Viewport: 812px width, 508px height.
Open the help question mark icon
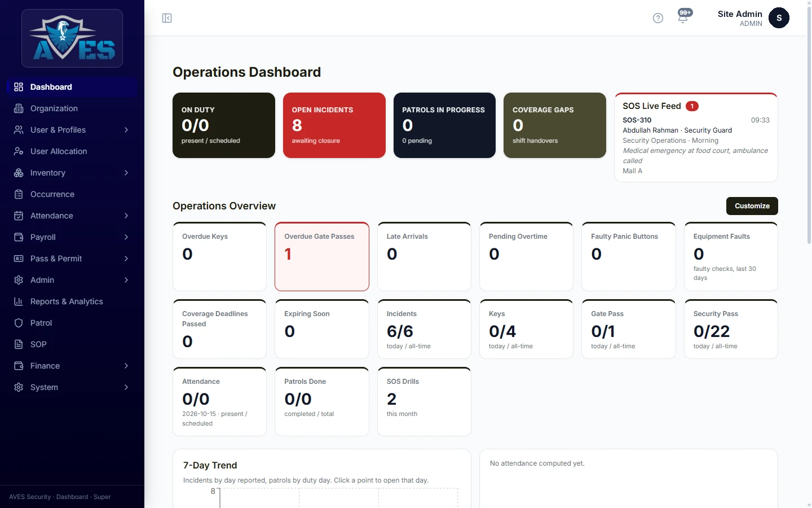(658, 18)
